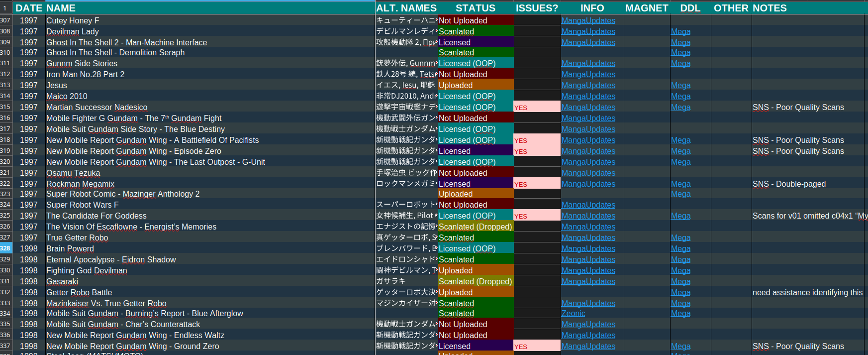Select row header 315
This screenshot has height=355, width=868.
coord(6,107)
